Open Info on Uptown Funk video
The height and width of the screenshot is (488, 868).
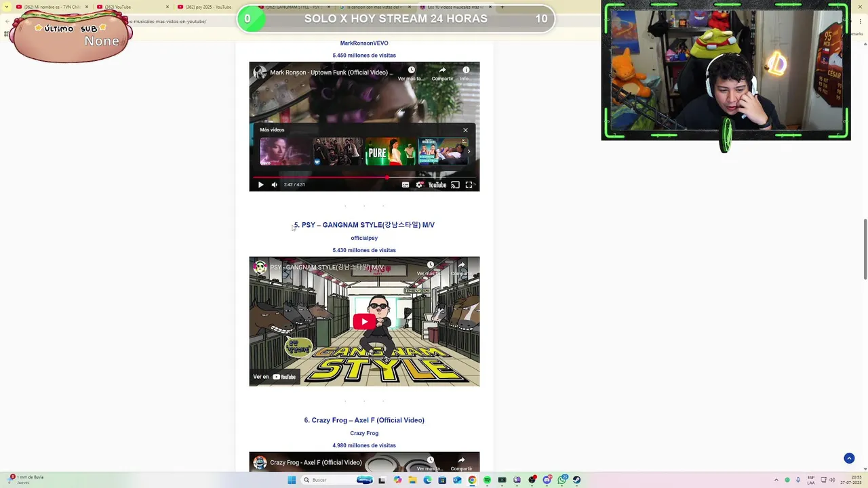[466, 73]
